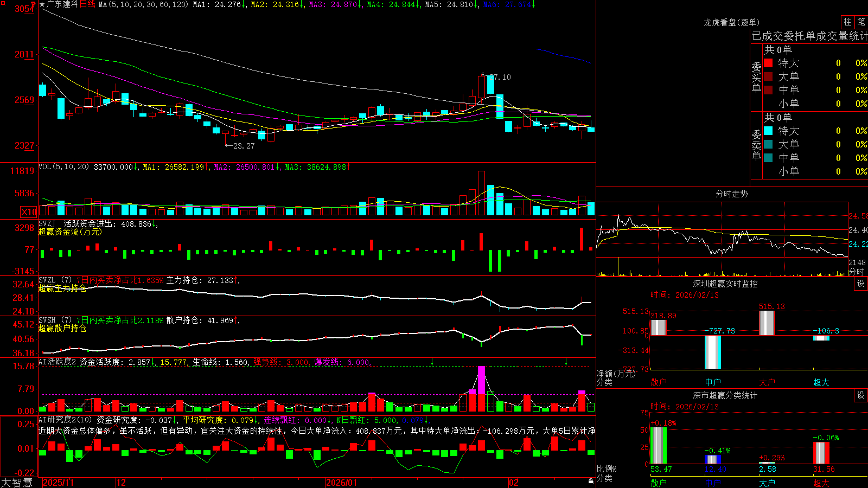Click the bright red 特大 buy order swatch
Viewport: 868px width, 488px height.
coord(768,63)
